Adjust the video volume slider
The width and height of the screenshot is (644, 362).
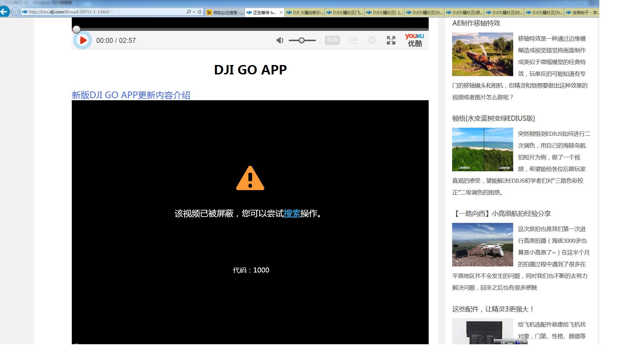(302, 40)
